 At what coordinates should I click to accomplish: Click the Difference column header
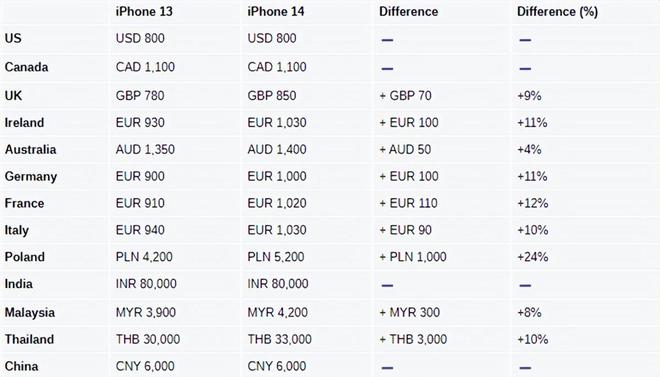(408, 11)
